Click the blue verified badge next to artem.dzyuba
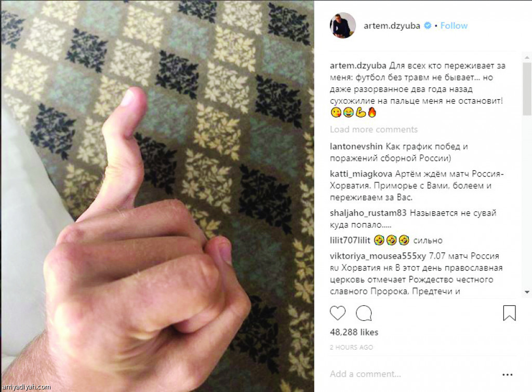 click(428, 25)
